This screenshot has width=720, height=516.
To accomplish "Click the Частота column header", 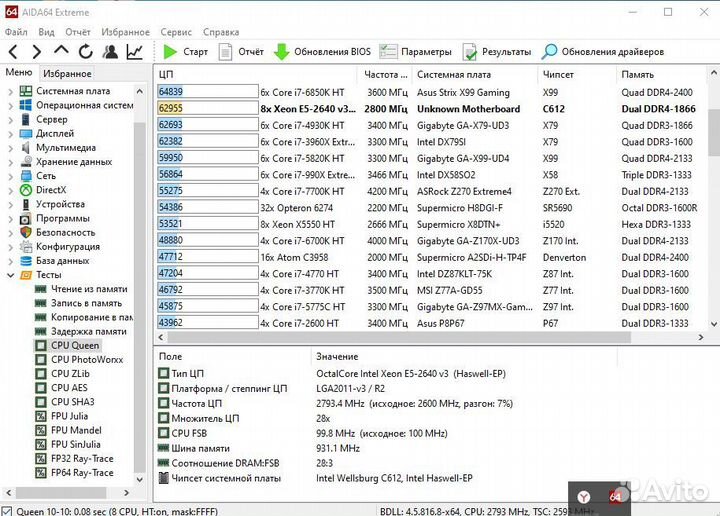I will tap(385, 74).
